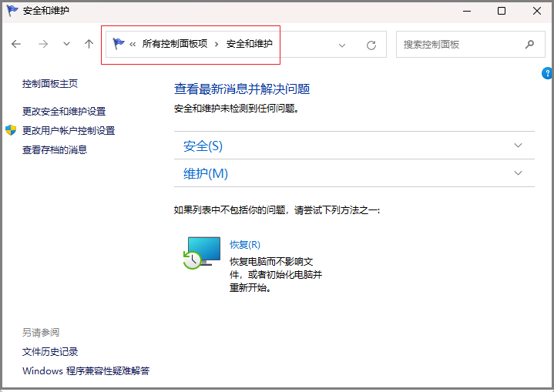The width and height of the screenshot is (554, 392).
Task: Go up one level with the up arrow
Action: [x=89, y=44]
